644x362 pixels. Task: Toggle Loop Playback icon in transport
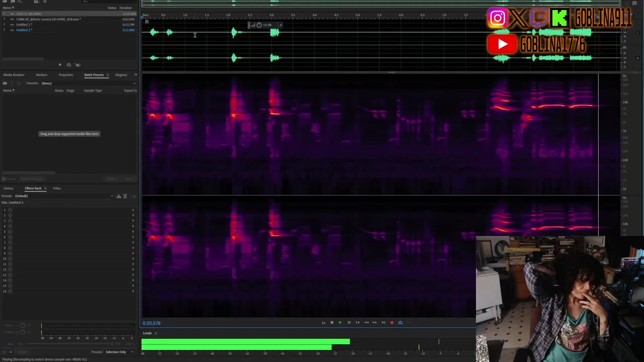click(x=400, y=323)
